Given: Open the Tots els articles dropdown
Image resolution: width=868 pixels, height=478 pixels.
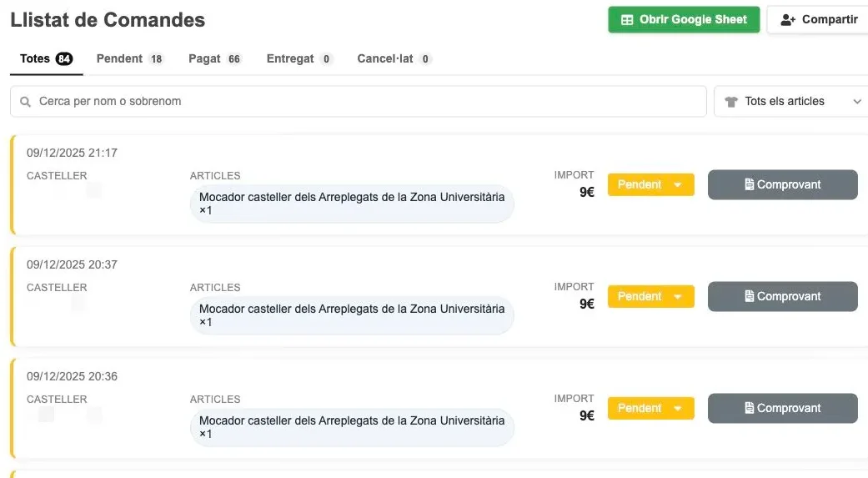Looking at the screenshot, I should [791, 102].
